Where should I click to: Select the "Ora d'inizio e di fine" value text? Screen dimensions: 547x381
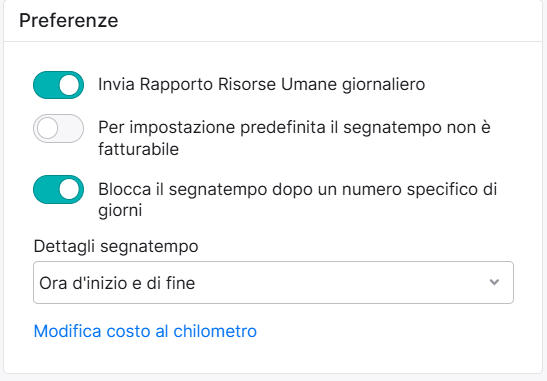117,283
